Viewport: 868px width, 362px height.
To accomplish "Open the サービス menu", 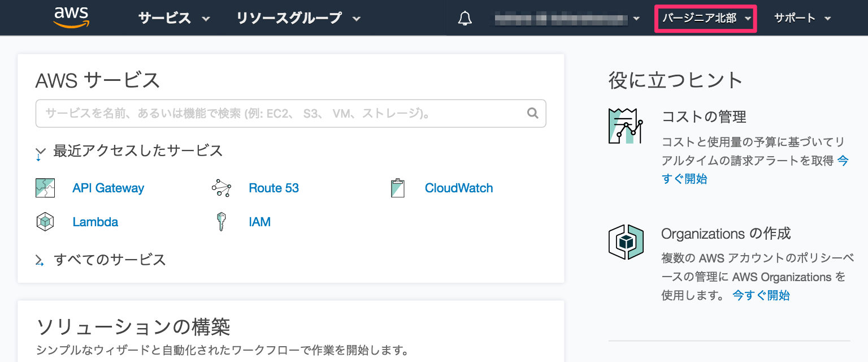I will [x=174, y=18].
